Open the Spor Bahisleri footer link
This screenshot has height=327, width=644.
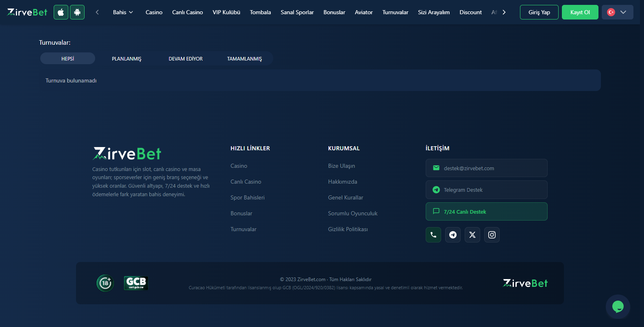(248, 197)
